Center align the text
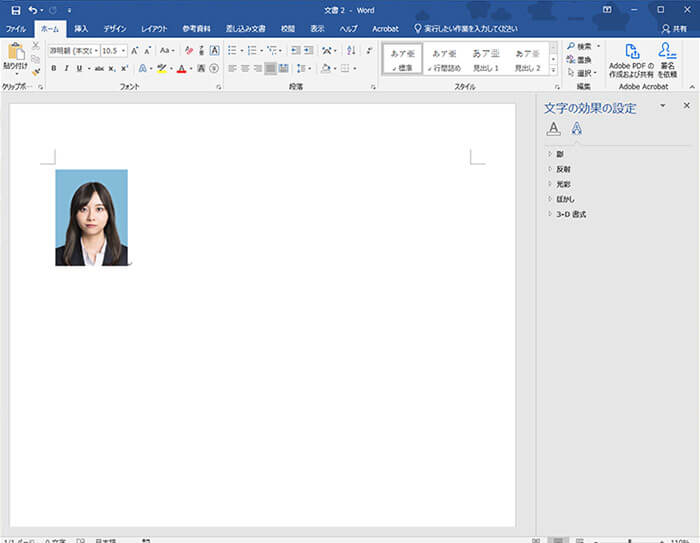The width and height of the screenshot is (700, 543). (x=245, y=68)
